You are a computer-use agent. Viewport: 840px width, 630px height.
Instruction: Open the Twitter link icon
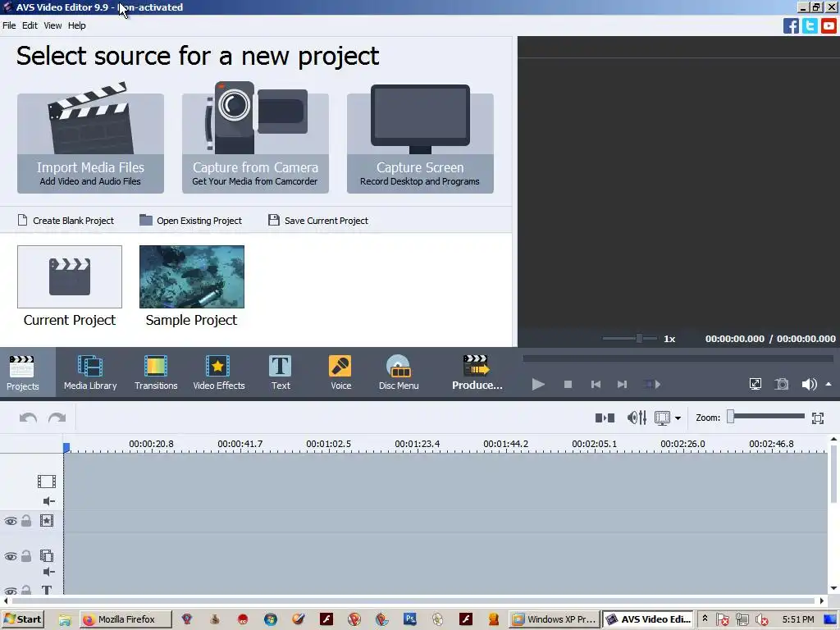click(810, 25)
